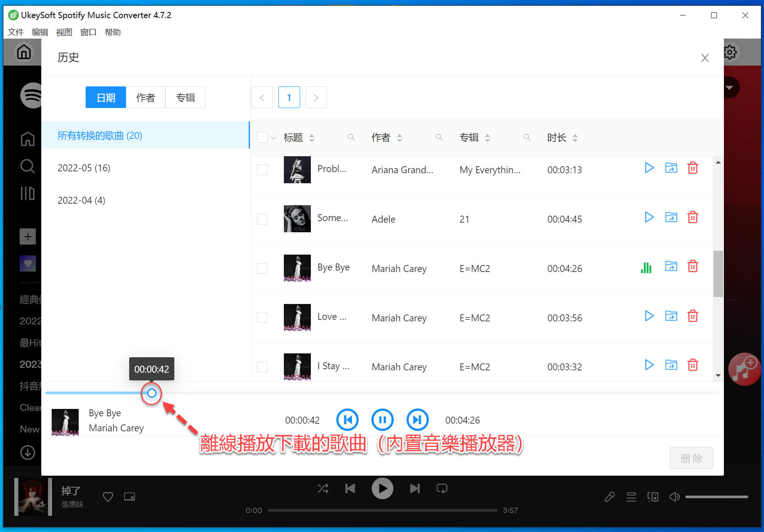Sort by duration column arrows
The image size is (764, 532).
coord(575,138)
